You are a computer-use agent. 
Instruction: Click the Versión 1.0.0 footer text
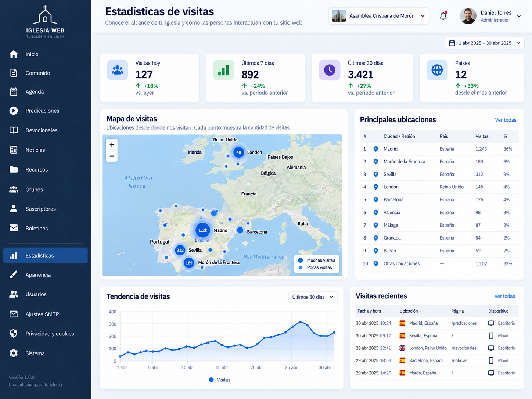(x=22, y=377)
